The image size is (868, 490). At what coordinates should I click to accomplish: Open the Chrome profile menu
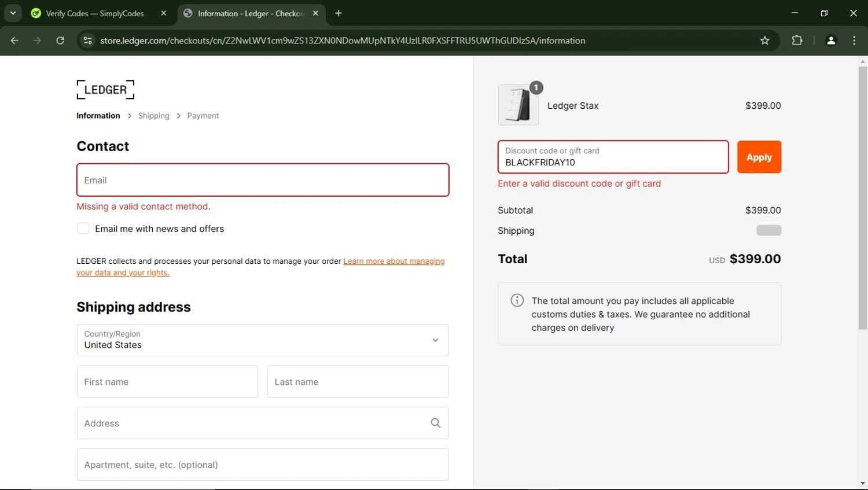(x=831, y=40)
